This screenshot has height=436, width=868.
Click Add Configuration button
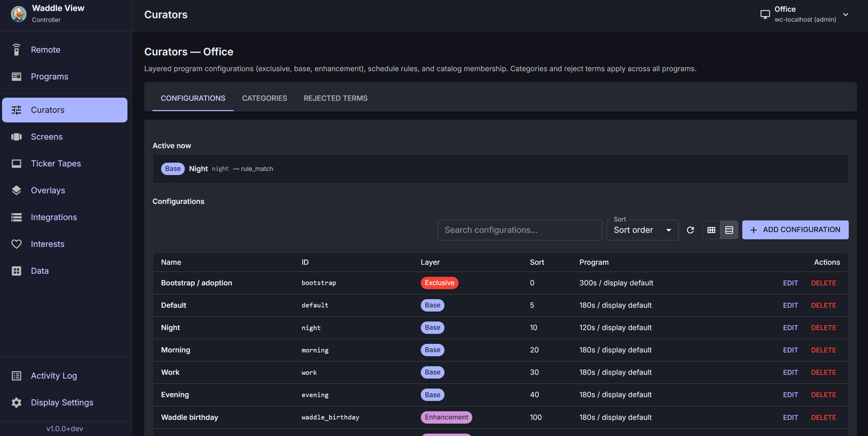(x=795, y=230)
